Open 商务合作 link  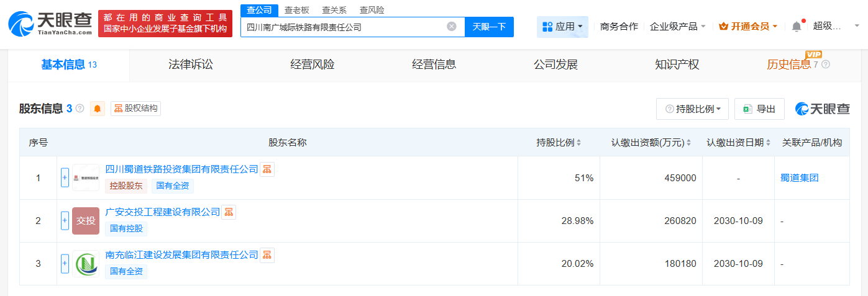coord(619,27)
